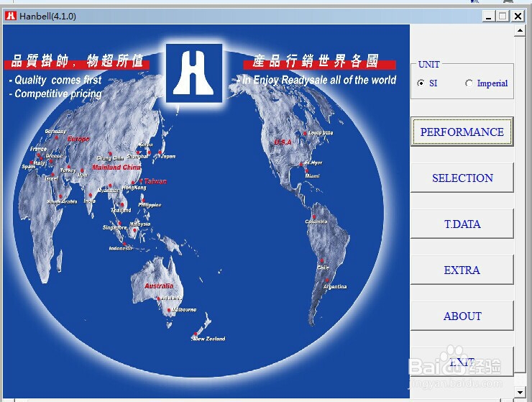Select the Imperial unit radio button

pos(469,83)
